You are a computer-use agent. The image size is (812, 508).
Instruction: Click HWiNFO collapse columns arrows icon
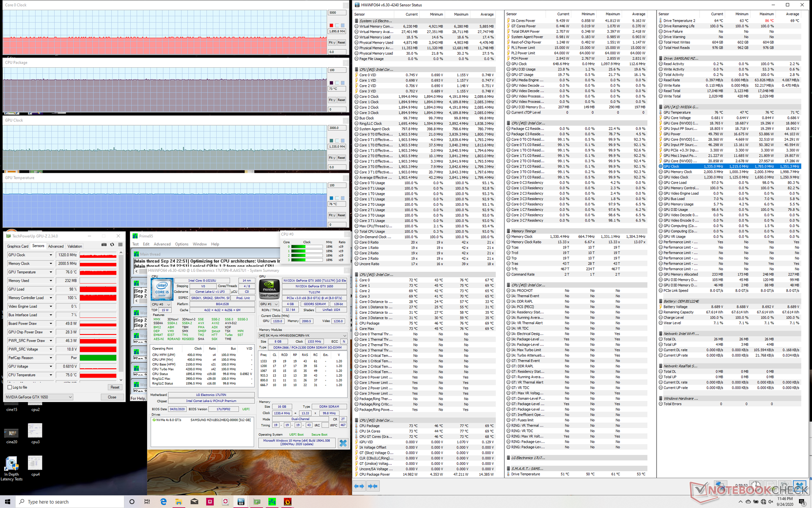(373, 486)
